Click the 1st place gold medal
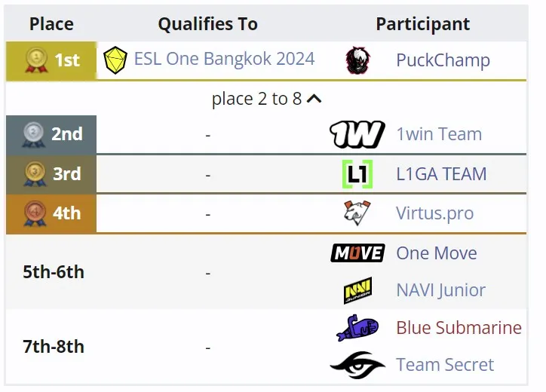Screen dimensions: 546x392 36,60
